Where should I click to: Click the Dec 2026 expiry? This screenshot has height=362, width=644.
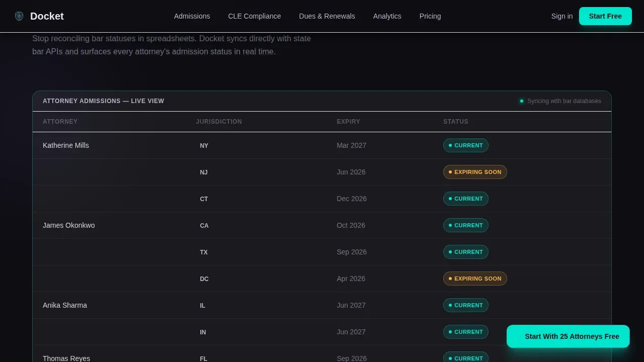click(352, 199)
